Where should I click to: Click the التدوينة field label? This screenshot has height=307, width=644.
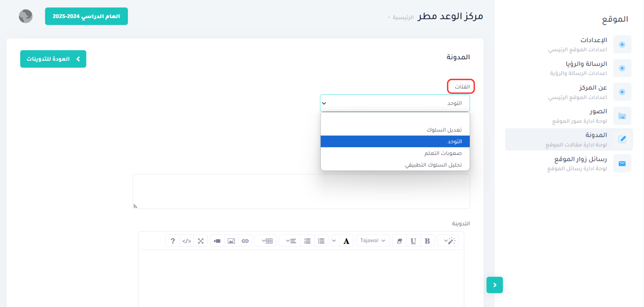click(x=461, y=224)
